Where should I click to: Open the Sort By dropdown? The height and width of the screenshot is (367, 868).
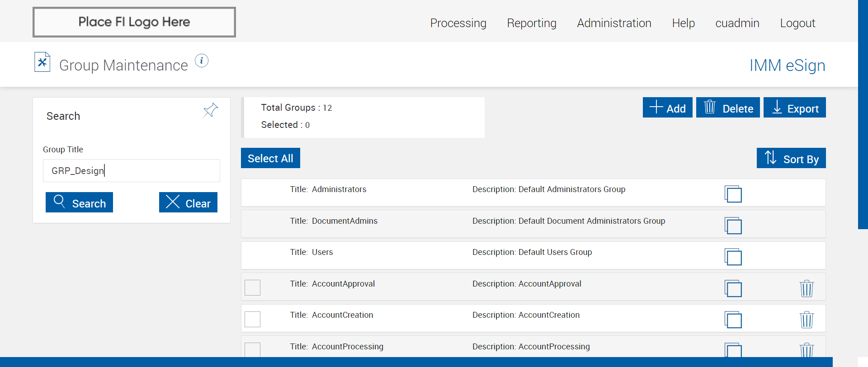point(791,158)
